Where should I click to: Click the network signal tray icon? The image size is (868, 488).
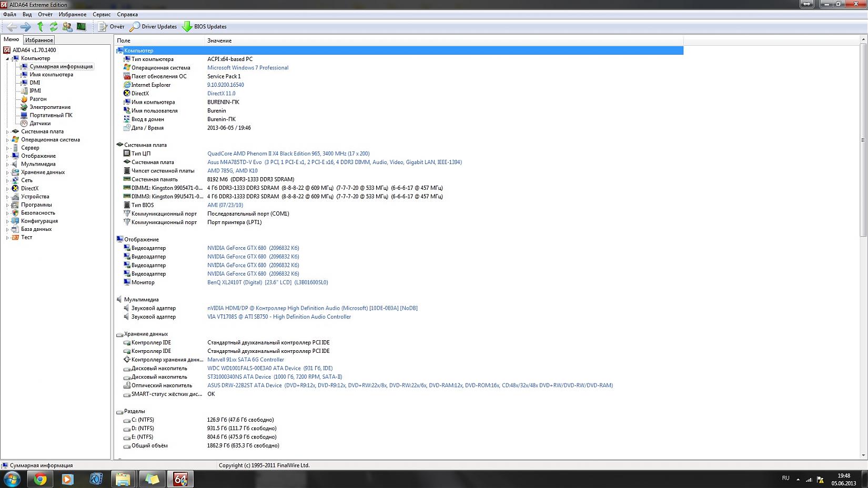[x=809, y=480]
